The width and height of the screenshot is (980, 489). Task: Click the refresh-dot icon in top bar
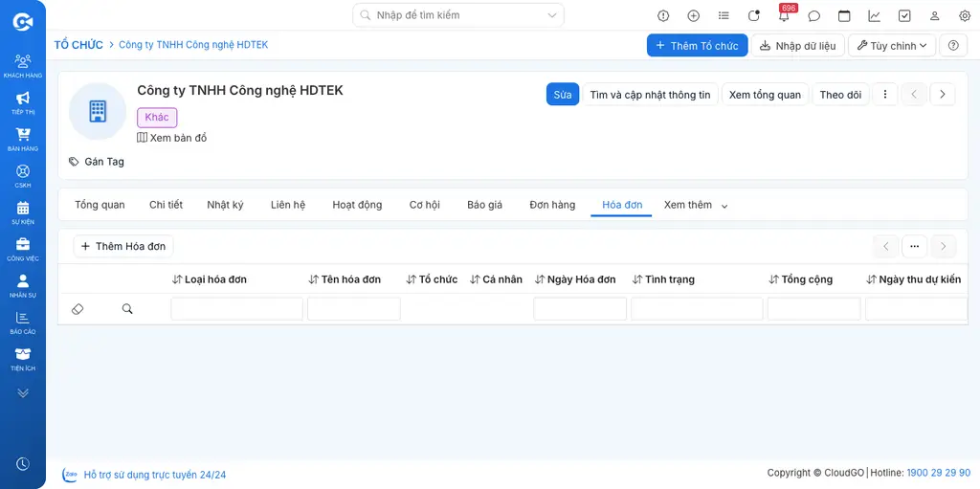click(x=754, y=15)
